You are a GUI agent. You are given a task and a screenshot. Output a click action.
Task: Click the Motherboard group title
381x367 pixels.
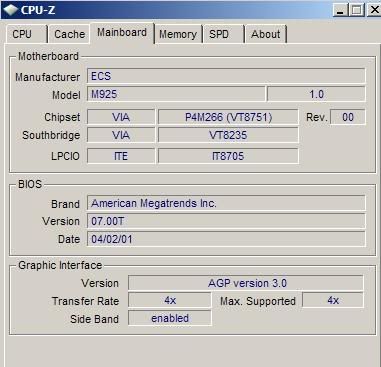tap(48, 56)
